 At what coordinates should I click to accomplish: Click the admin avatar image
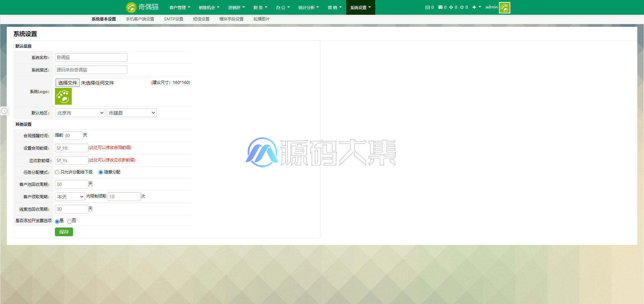pos(505,7)
